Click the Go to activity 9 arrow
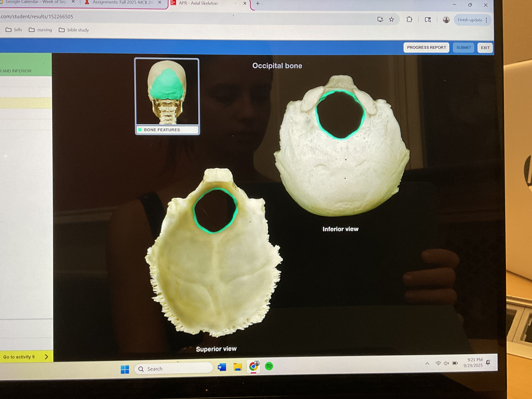The width and height of the screenshot is (532, 399). [46, 357]
